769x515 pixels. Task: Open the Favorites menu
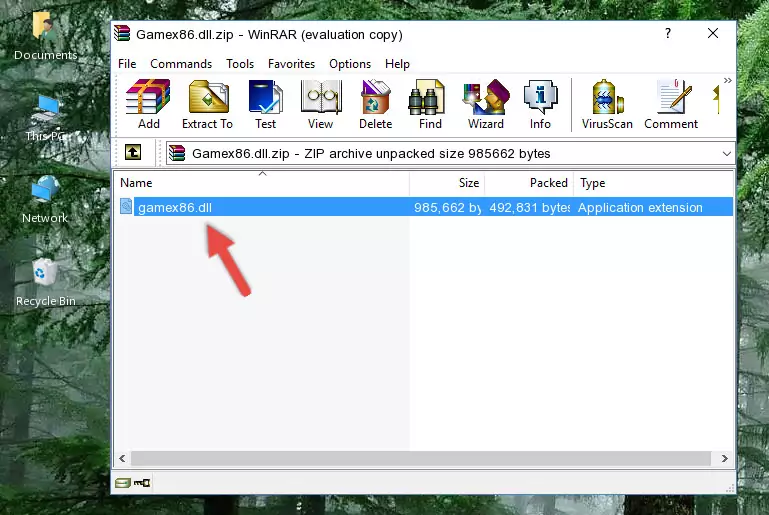coord(291,64)
